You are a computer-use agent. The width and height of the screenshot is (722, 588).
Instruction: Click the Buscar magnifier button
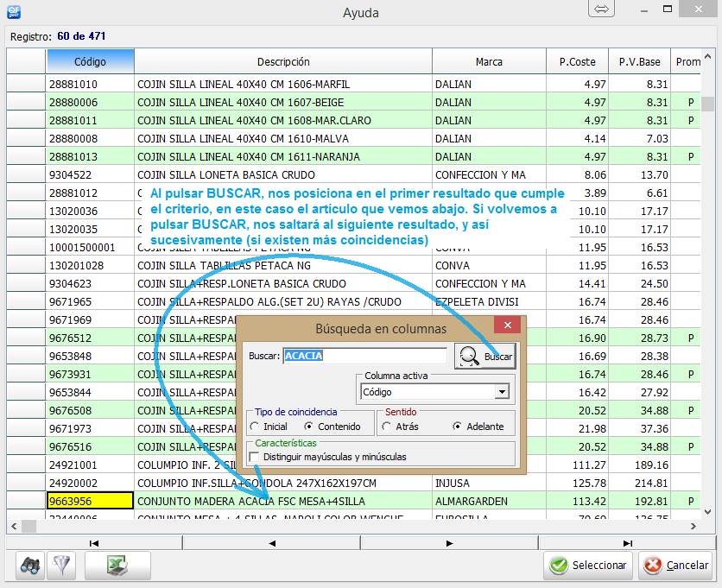click(x=485, y=357)
